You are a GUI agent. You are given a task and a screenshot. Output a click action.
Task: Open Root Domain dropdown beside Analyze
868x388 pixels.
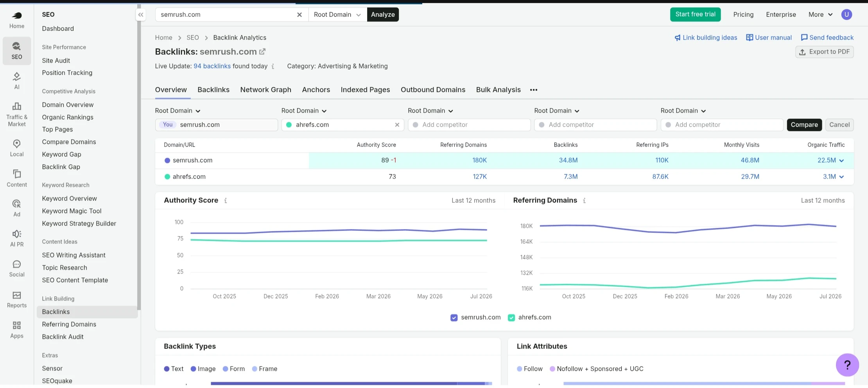pos(337,14)
